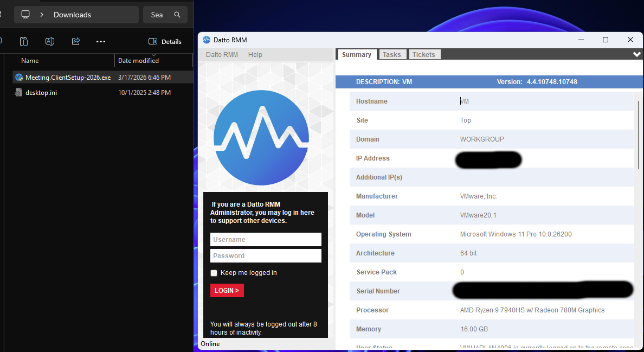This screenshot has width=644, height=352.
Task: Click the Version 4.4.10748.10748 text
Action: coord(537,82)
